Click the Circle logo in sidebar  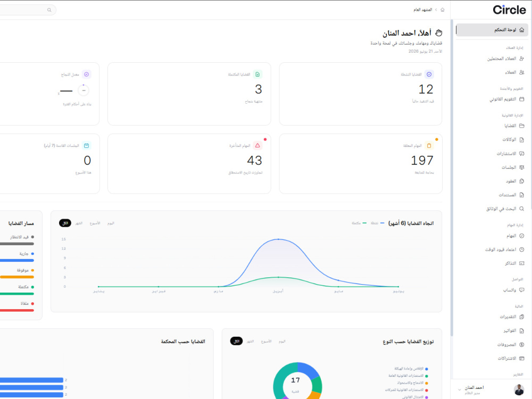coord(509,10)
